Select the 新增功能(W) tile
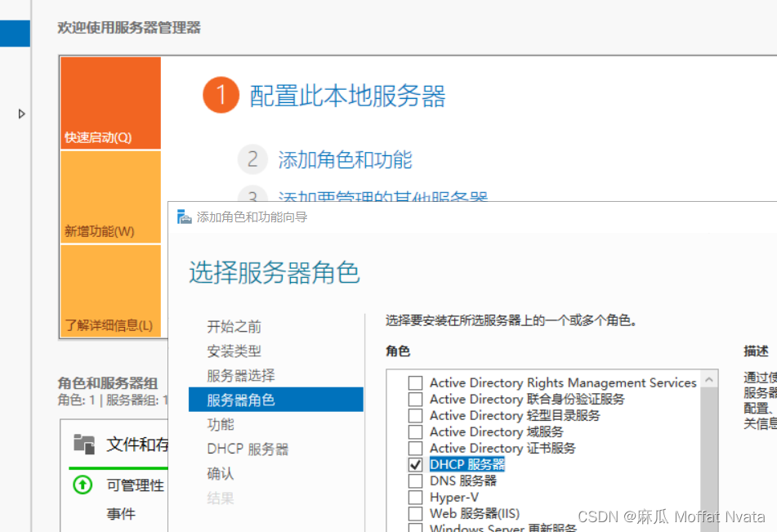Image resolution: width=777 pixels, height=532 pixels. click(110, 197)
